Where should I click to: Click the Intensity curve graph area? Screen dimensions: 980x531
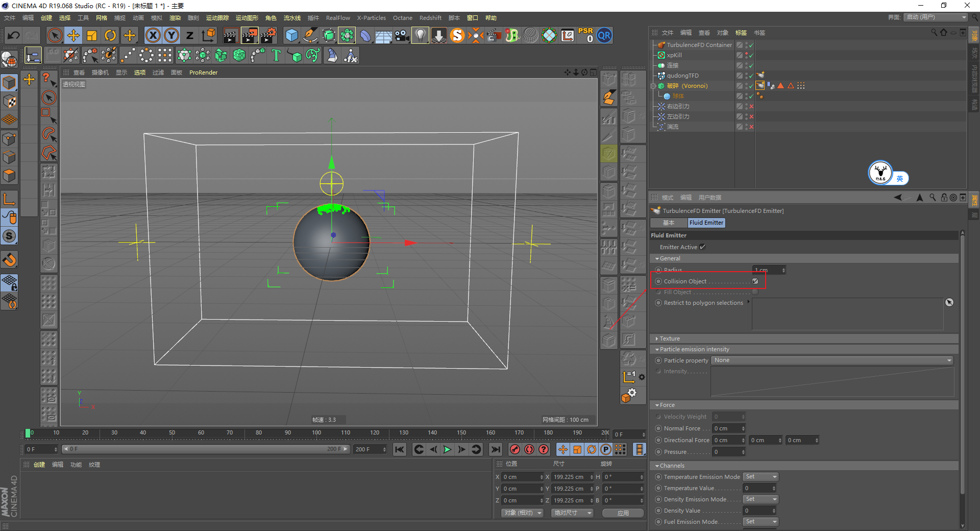(832, 382)
